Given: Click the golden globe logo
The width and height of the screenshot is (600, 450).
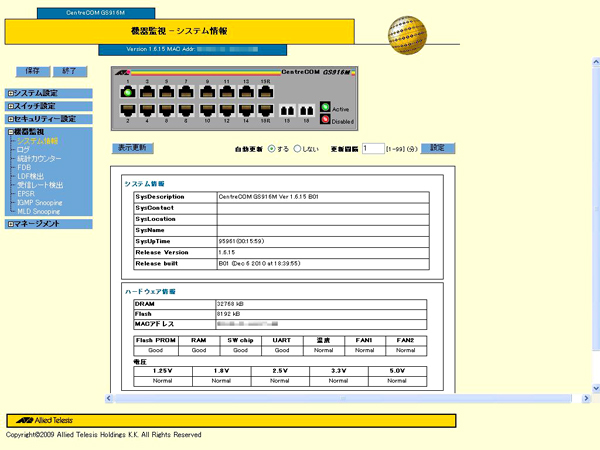Looking at the screenshot, I should pyautogui.click(x=407, y=35).
